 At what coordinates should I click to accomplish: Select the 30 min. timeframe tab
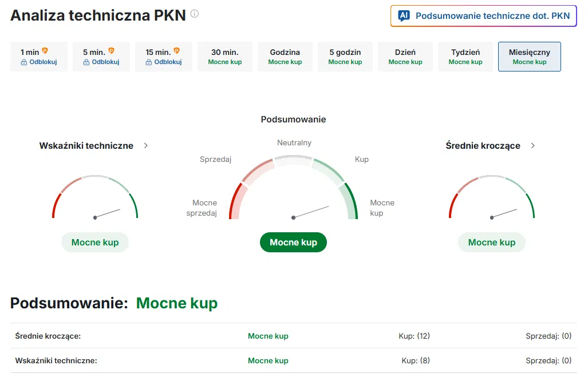pos(225,57)
